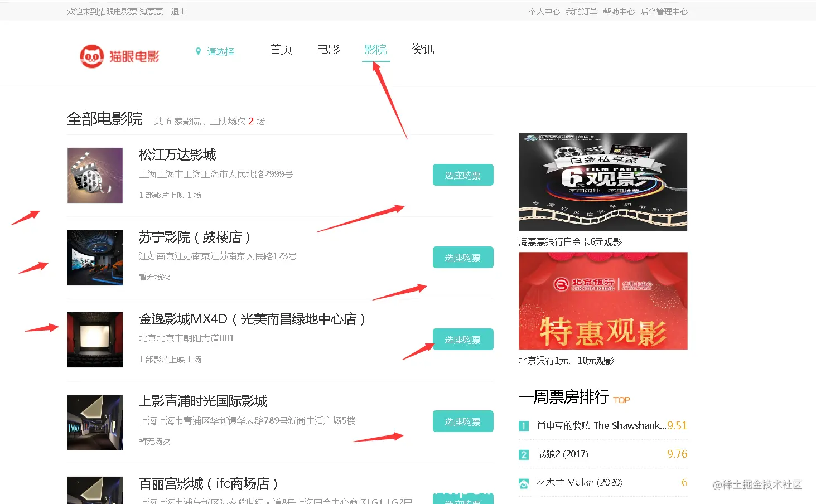This screenshot has height=504, width=816.
Task: Select the 影院 navigation tab
Action: pyautogui.click(x=376, y=49)
